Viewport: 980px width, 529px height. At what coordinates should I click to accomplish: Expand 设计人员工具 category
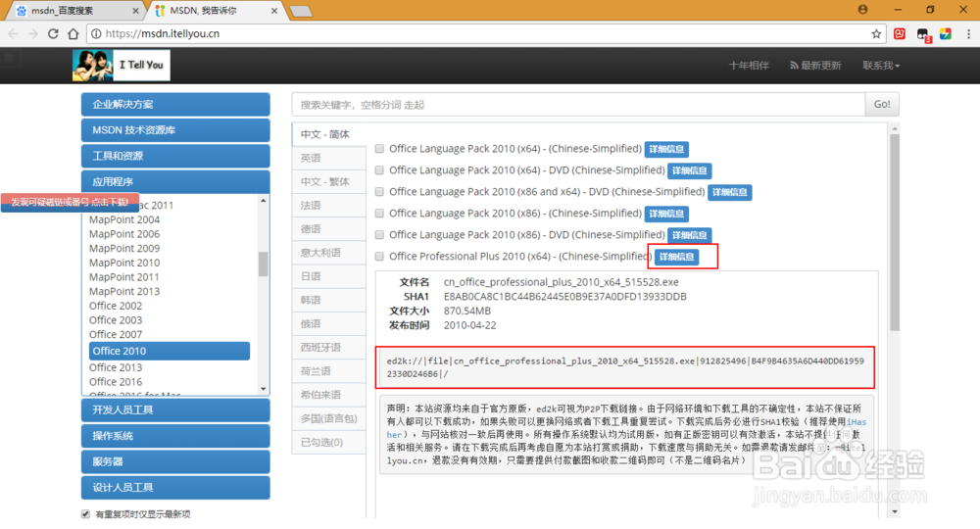coord(175,487)
